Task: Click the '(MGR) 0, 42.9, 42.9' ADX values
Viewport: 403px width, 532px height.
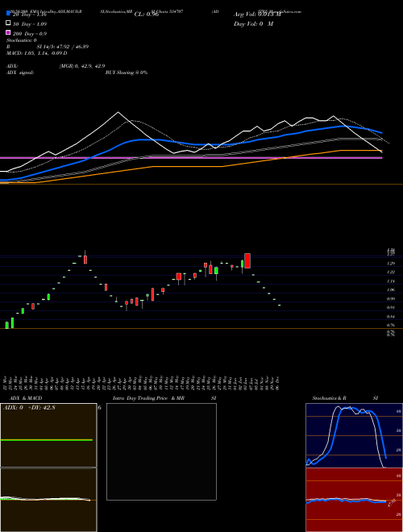Action: 82,66
